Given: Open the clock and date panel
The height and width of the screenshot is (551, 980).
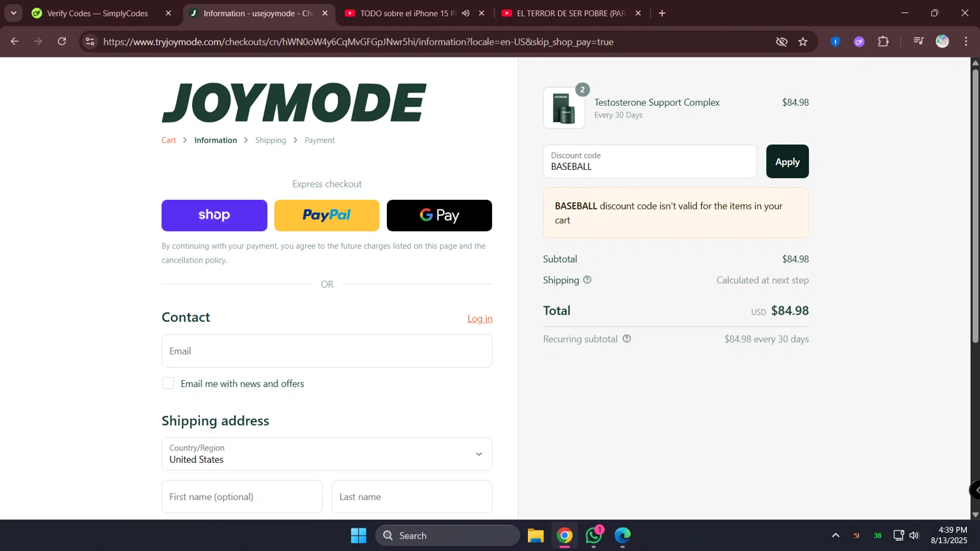Looking at the screenshot, I should pyautogui.click(x=949, y=535).
